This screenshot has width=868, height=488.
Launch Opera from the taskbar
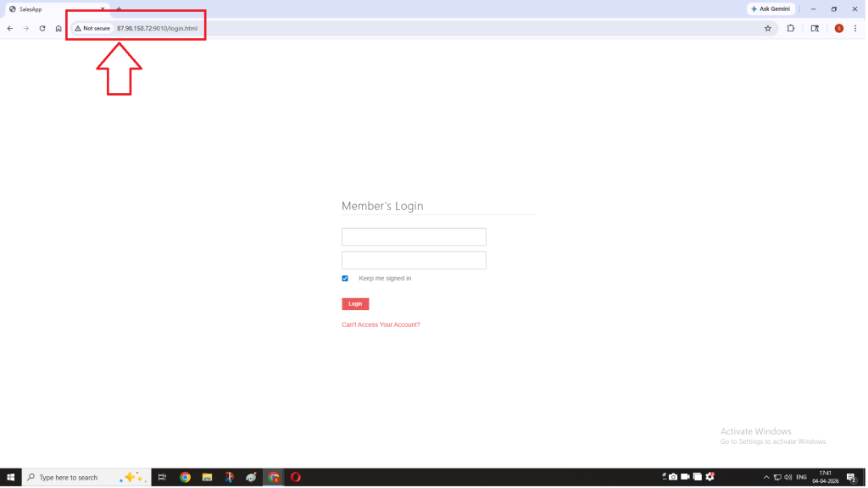[296, 477]
